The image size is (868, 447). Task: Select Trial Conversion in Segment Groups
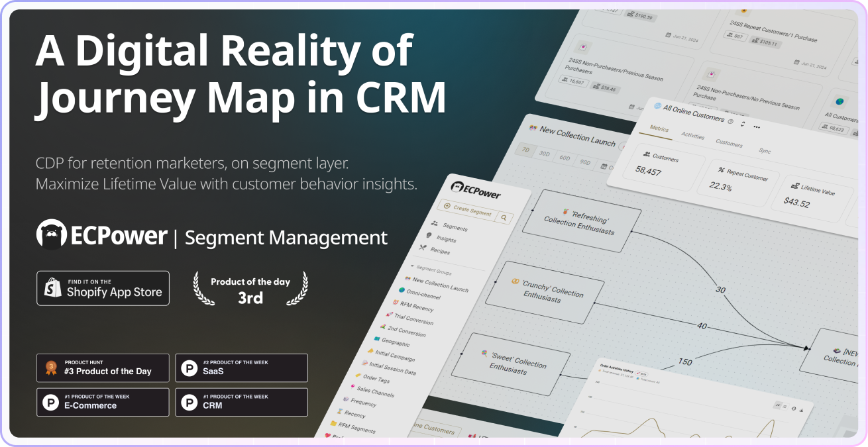(413, 319)
